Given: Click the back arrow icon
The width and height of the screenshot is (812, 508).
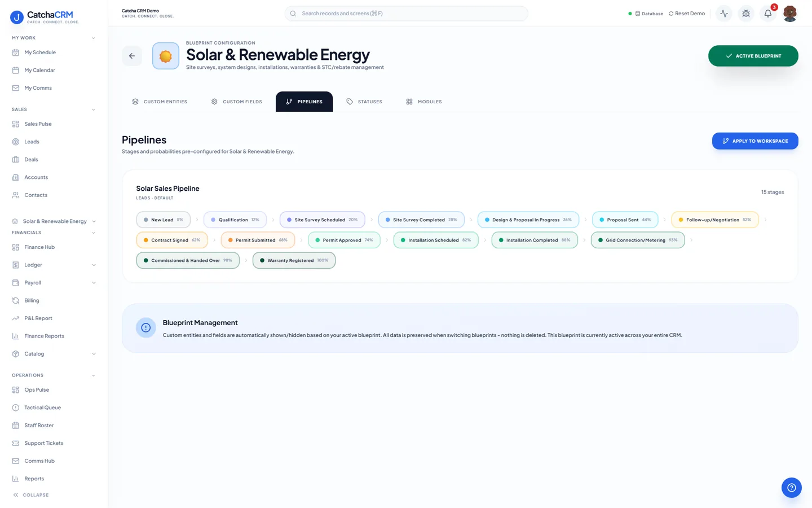Looking at the screenshot, I should pos(132,56).
